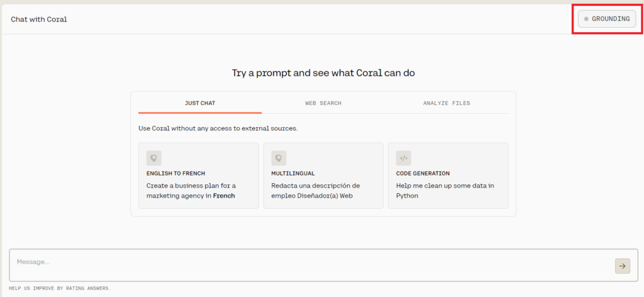This screenshot has height=297, width=644.
Task: Click the 'Multilingual' card title
Action: (x=292, y=173)
